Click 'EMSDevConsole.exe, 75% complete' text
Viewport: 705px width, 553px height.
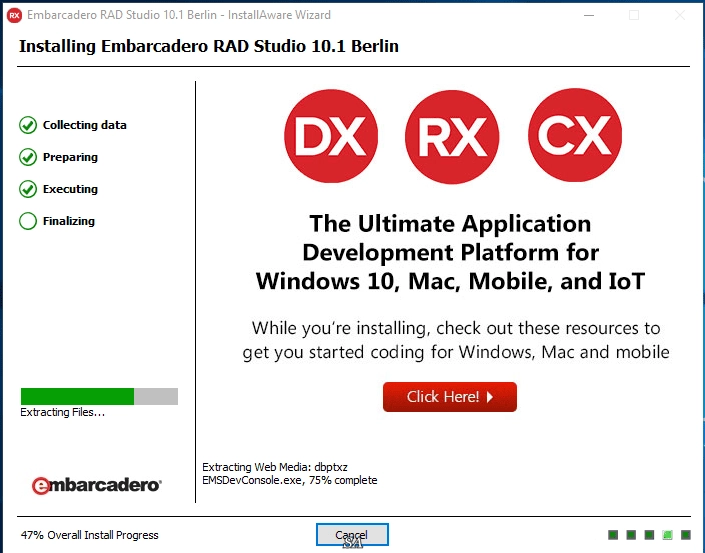point(290,480)
